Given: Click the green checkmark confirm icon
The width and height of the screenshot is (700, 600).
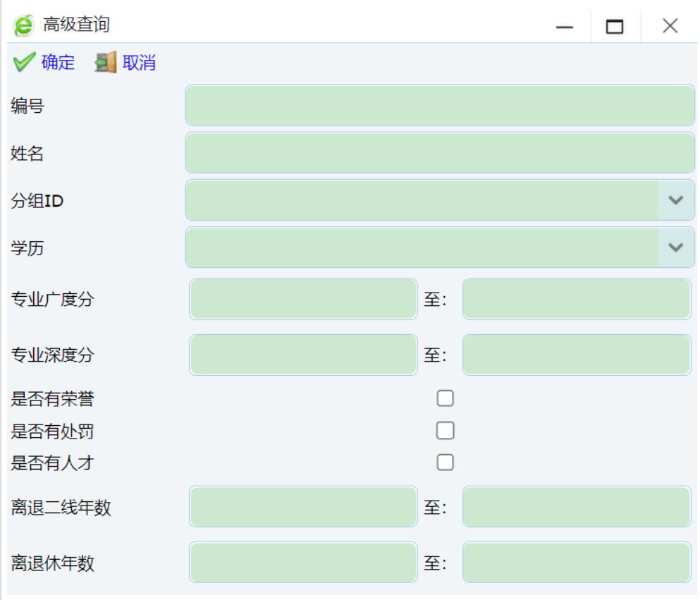Looking at the screenshot, I should (23, 63).
